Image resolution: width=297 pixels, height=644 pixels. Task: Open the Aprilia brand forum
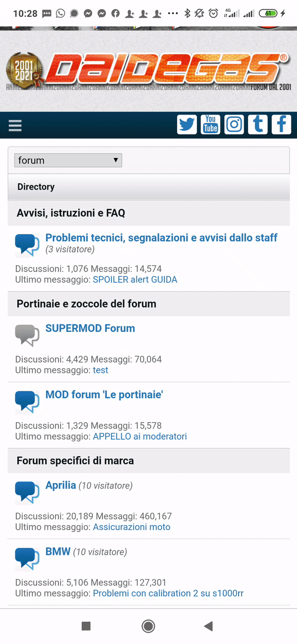pos(60,485)
